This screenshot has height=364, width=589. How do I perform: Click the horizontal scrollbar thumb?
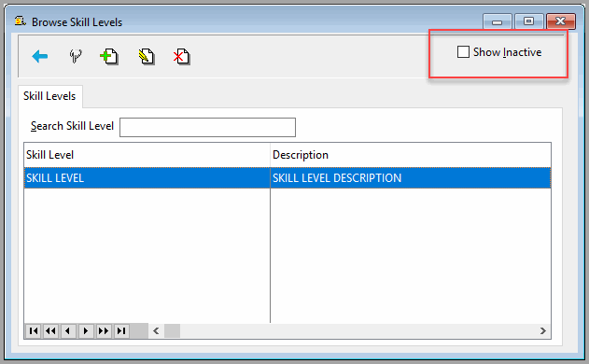pos(172,331)
